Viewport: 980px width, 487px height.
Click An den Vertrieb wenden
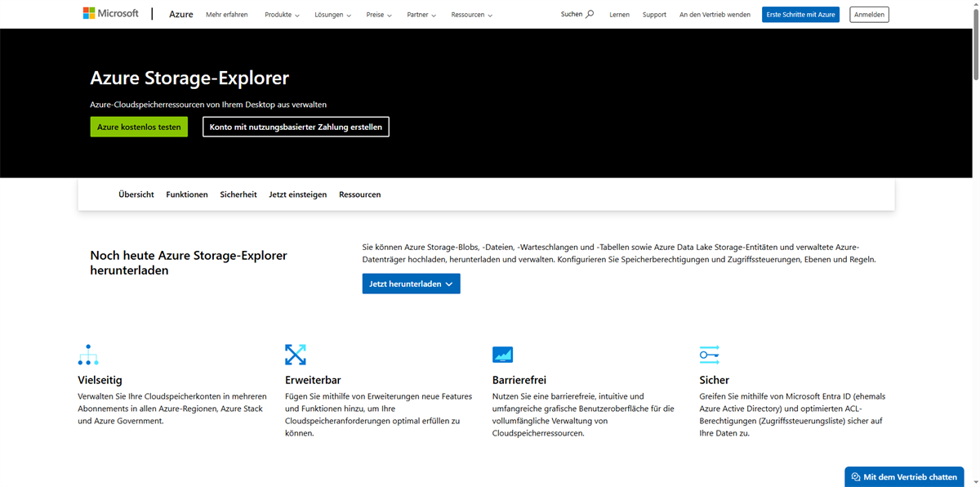click(715, 15)
